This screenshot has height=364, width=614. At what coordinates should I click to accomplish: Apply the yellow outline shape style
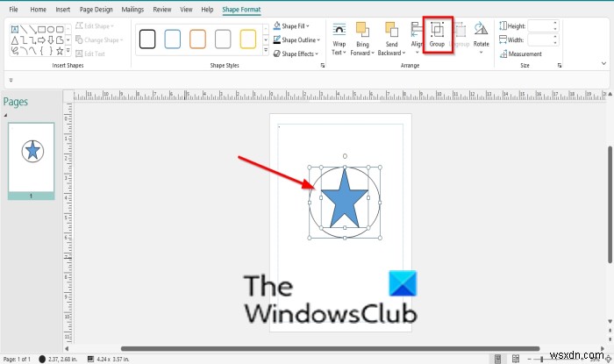pyautogui.click(x=247, y=39)
